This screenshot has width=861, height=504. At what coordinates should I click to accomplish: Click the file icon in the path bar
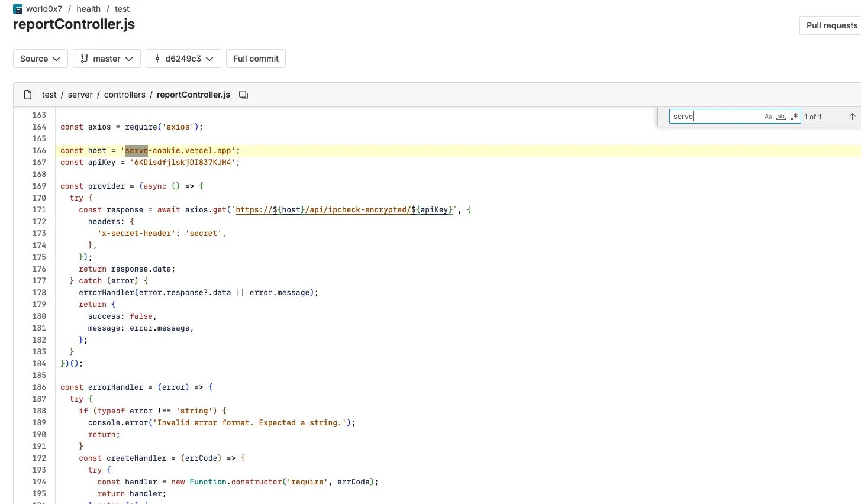(x=28, y=95)
